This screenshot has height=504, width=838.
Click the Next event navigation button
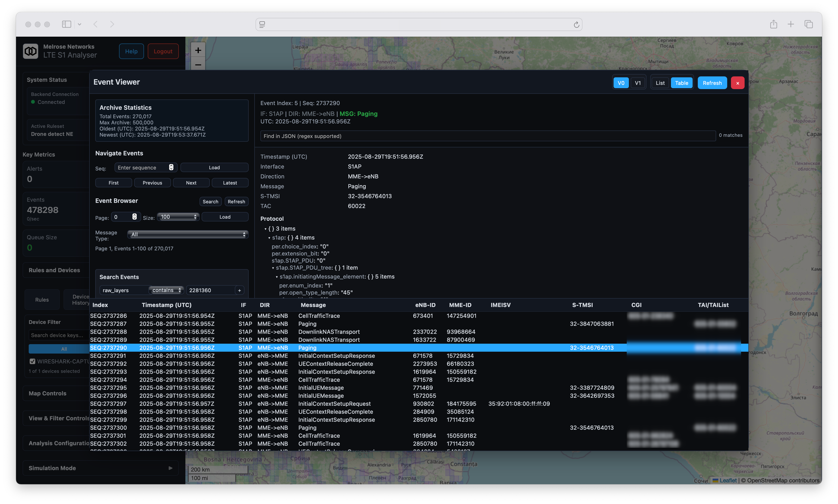pyautogui.click(x=191, y=183)
